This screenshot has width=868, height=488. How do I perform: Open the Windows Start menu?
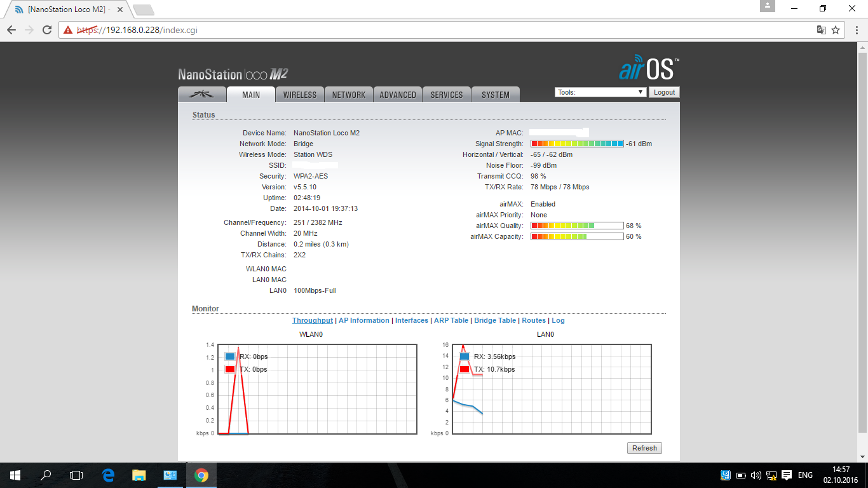[15, 475]
